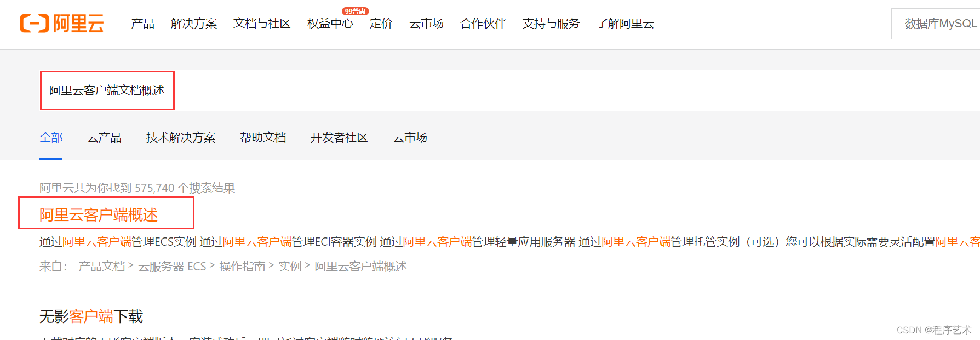Viewport: 980px width, 340px height.
Task: Click the 99普惠 badge
Action: pos(355,11)
